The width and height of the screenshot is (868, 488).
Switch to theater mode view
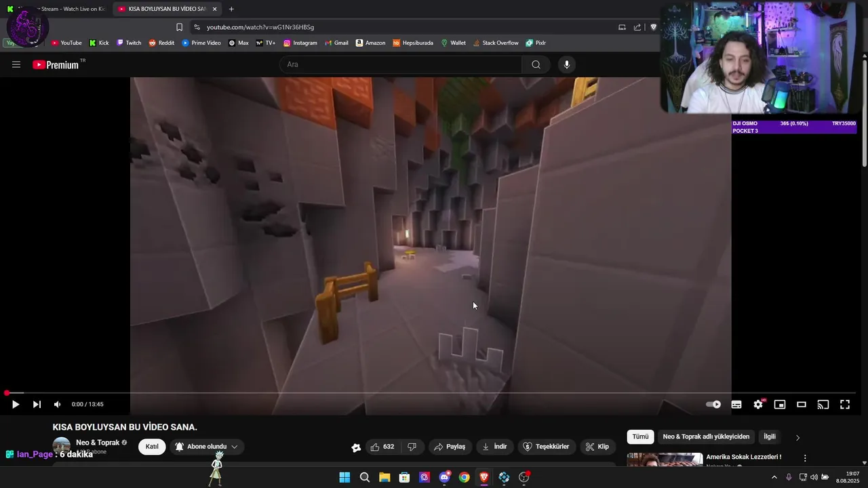coord(802,405)
